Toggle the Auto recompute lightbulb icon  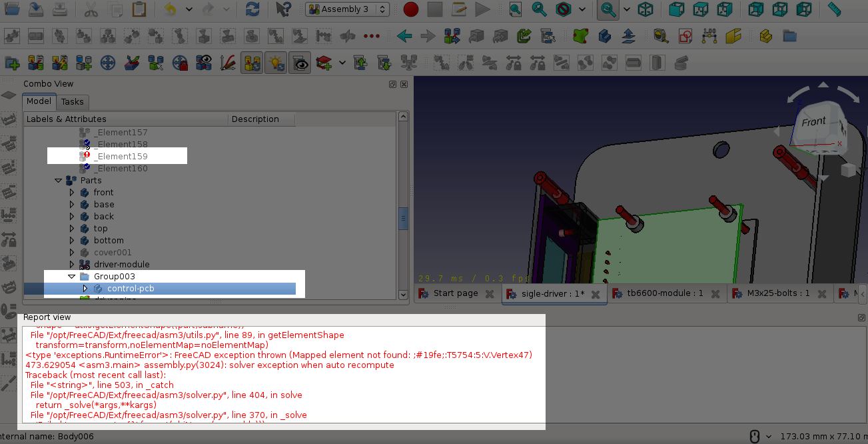click(276, 62)
